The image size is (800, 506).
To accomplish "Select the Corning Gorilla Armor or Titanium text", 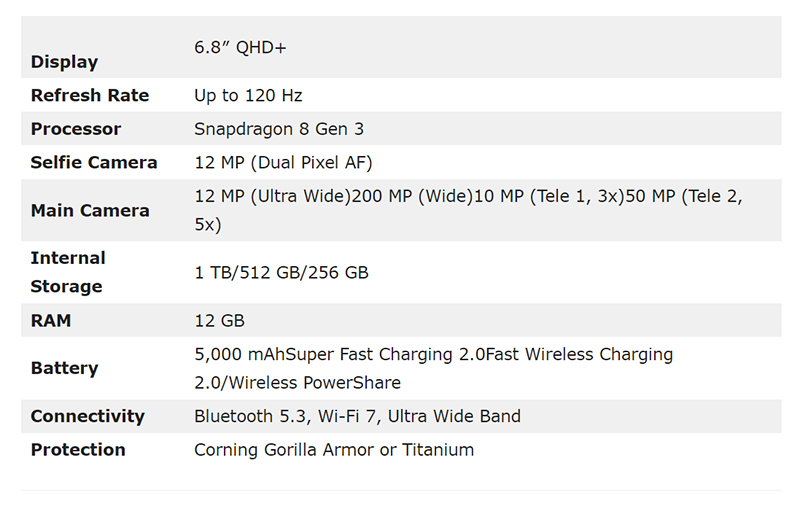I will [334, 450].
